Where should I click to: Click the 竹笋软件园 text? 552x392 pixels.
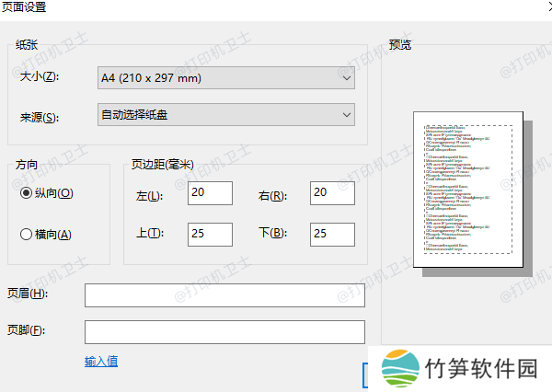481,368
